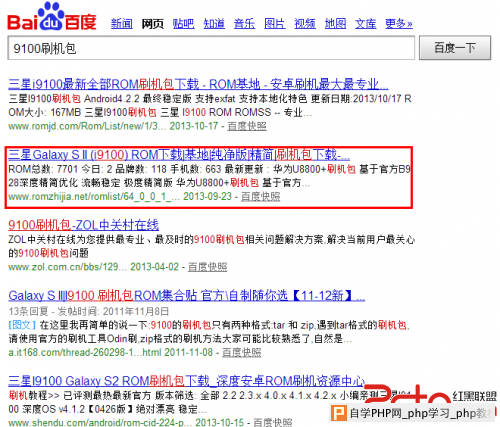The width and height of the screenshot is (500, 427).
Task: Open 百度快照 for the shendu.com result
Action: pos(273,423)
